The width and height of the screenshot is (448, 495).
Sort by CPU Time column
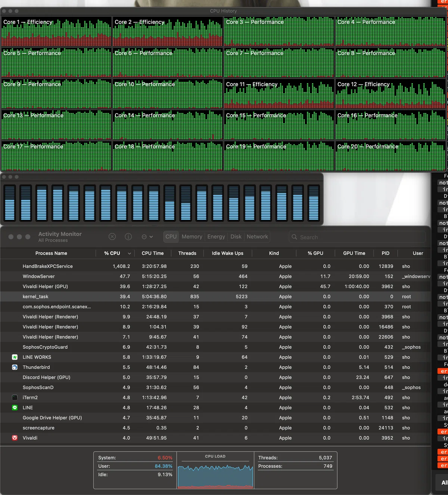153,253
